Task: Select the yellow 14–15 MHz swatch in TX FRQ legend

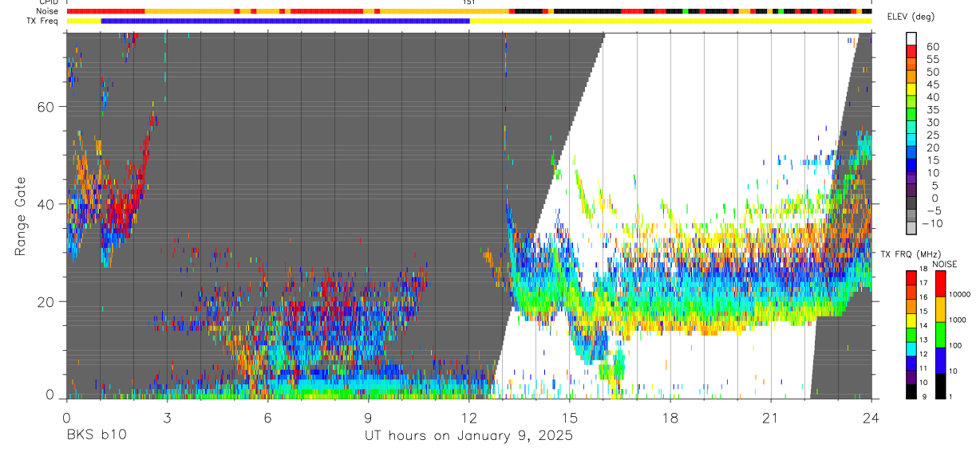Action: point(912,320)
